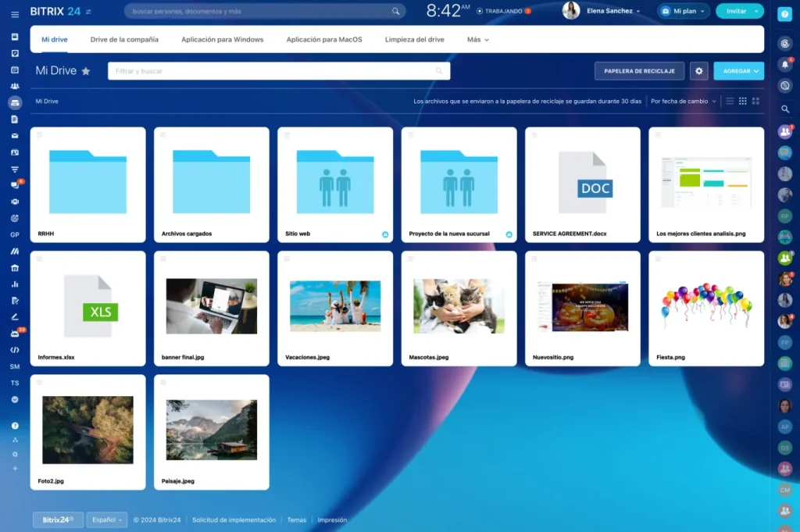Open the Agregar dropdown
Image resolution: width=800 pixels, height=532 pixels.
coord(741,71)
